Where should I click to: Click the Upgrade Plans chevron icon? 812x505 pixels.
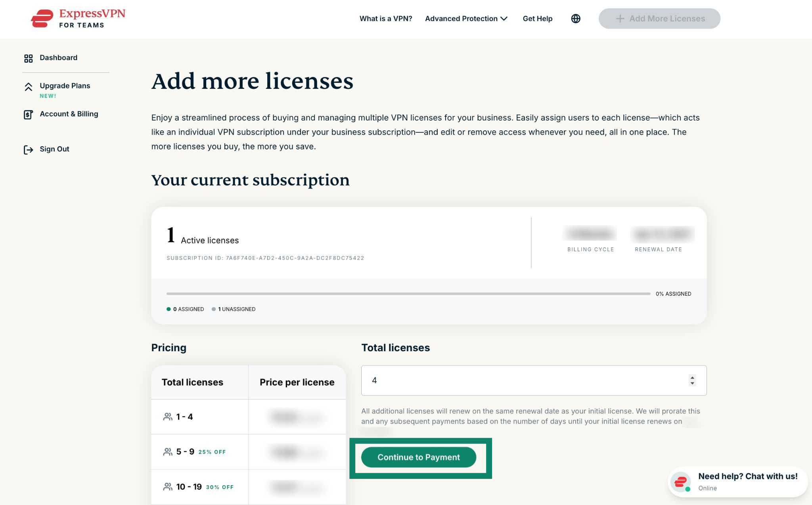28,87
